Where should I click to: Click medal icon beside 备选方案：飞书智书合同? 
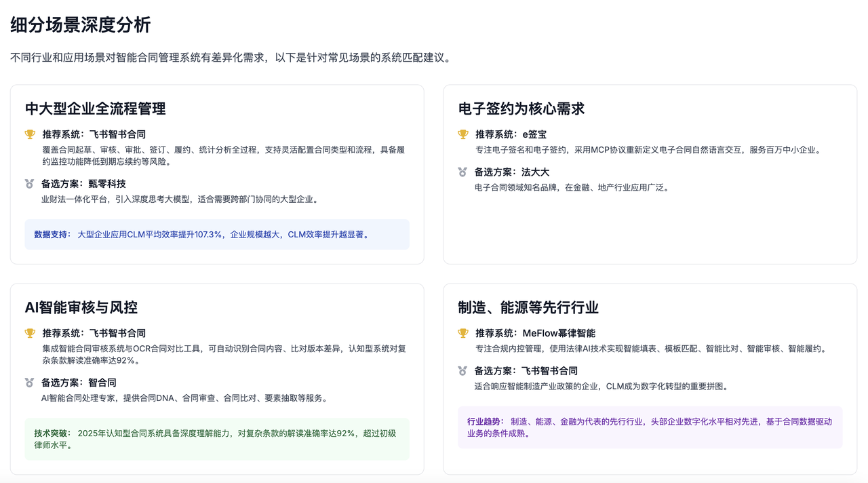(463, 371)
